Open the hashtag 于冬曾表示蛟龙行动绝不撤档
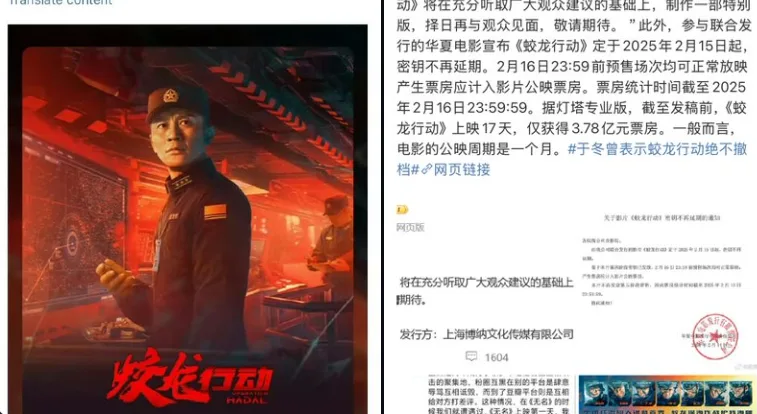The image size is (757, 414). pyautogui.click(x=572, y=159)
